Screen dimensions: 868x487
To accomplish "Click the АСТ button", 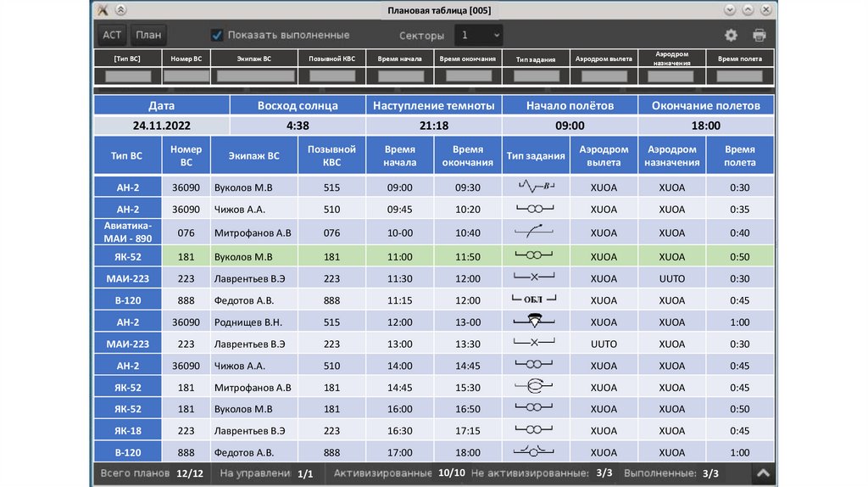I will click(x=112, y=35).
